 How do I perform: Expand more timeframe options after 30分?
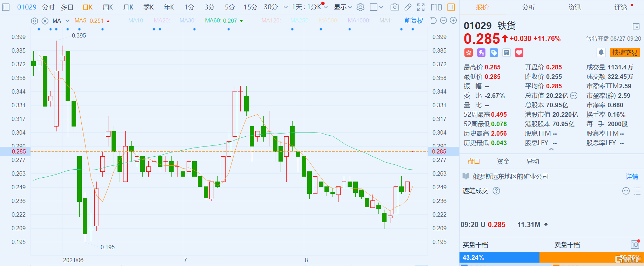click(285, 7)
